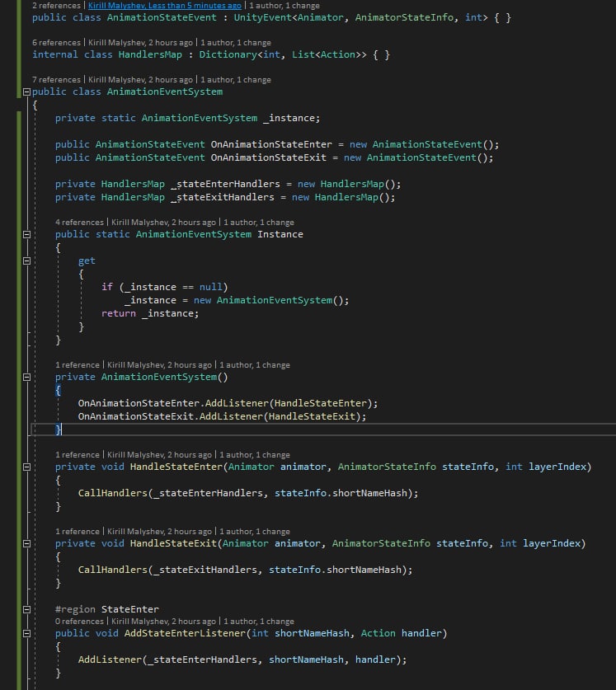Show '7 references' for AnimationEventSystem class
The image size is (616, 690).
click(56, 80)
